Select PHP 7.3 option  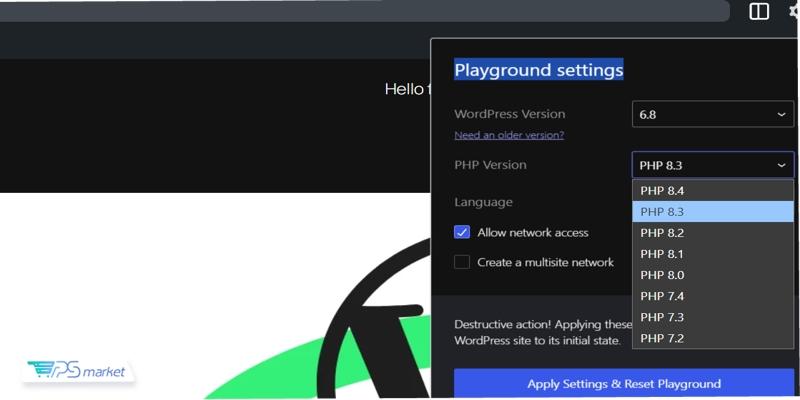[x=712, y=317]
